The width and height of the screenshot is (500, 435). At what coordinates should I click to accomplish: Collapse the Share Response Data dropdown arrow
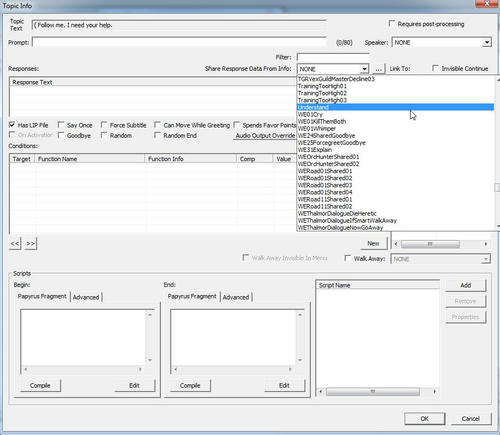pos(364,69)
